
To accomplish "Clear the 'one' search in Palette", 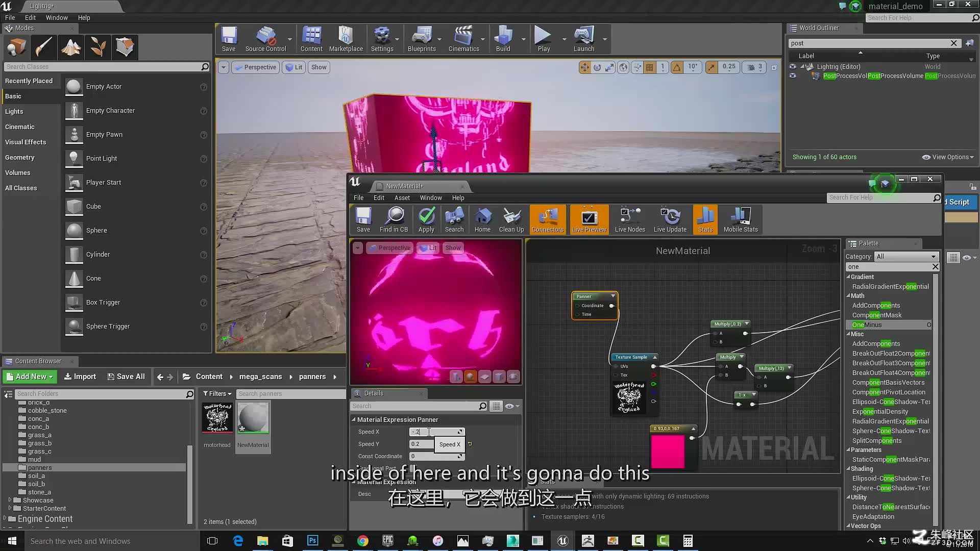I will point(935,267).
